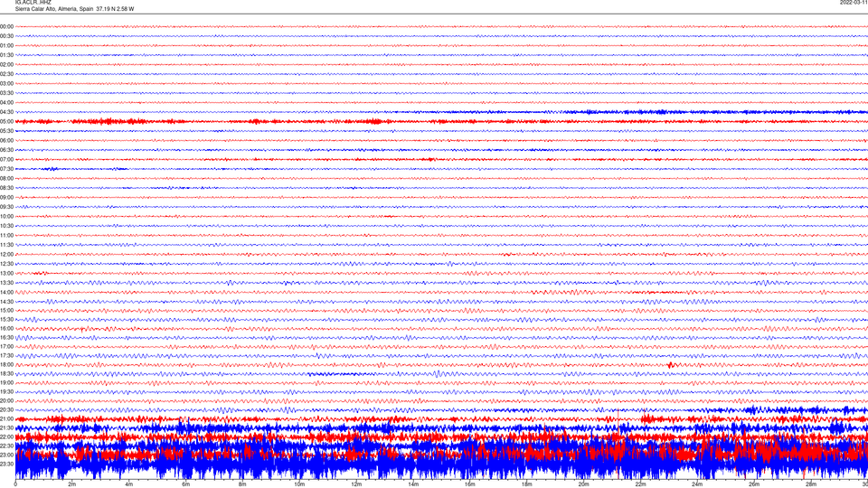This screenshot has height=488, width=868.
Task: Select the '09:30' time row label
Action: [6, 207]
